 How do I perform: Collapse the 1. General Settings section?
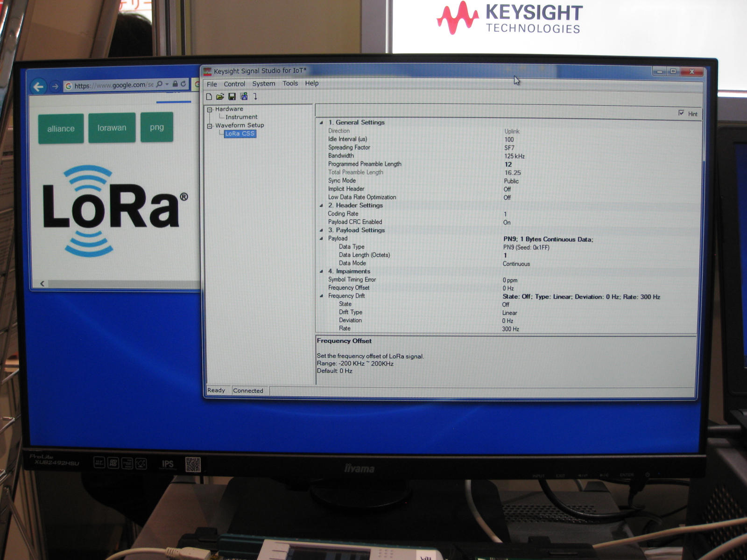point(321,123)
